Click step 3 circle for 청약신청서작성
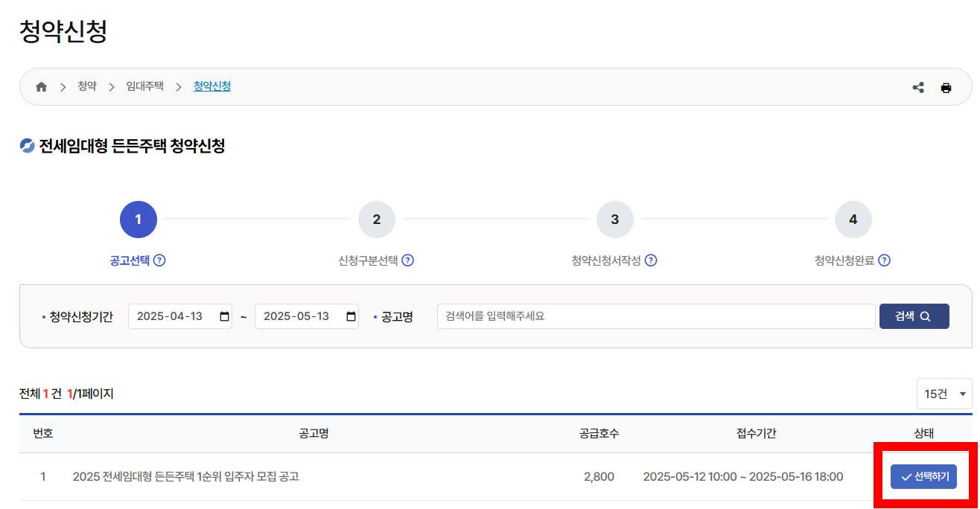This screenshot has width=980, height=509. [614, 219]
